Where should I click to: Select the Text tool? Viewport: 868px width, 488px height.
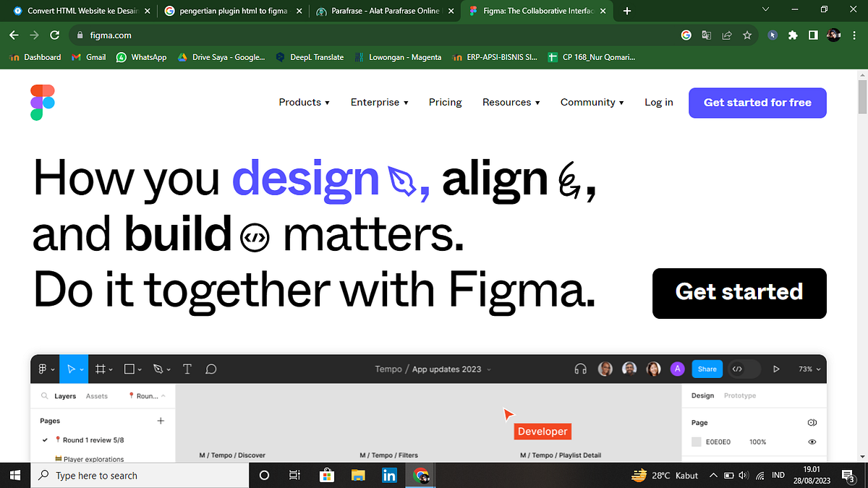coord(187,369)
